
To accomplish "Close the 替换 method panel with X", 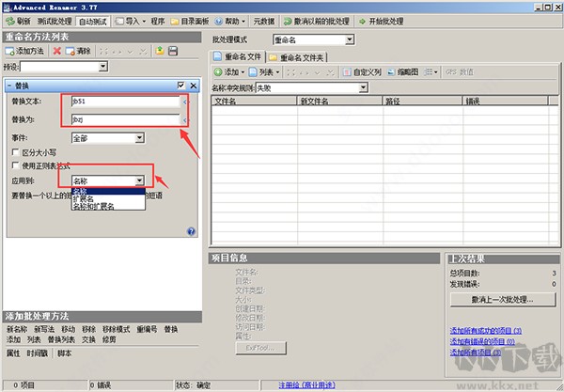I will click(x=194, y=86).
